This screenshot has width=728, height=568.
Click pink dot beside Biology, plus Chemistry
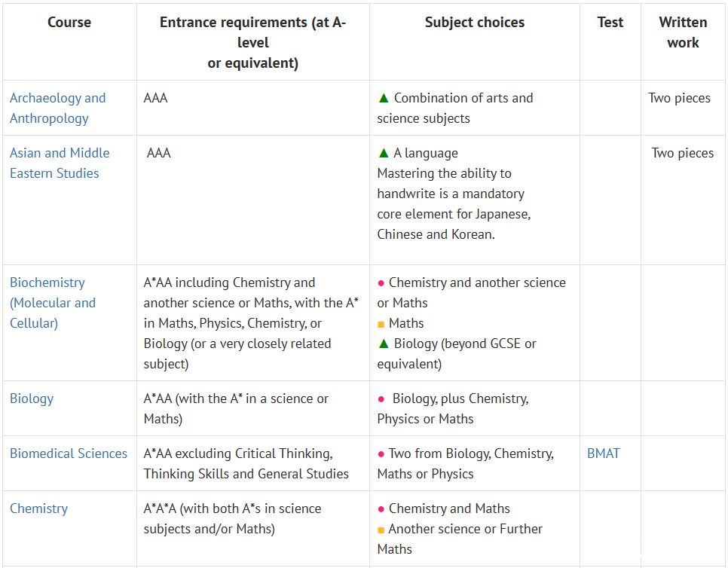pos(381,399)
